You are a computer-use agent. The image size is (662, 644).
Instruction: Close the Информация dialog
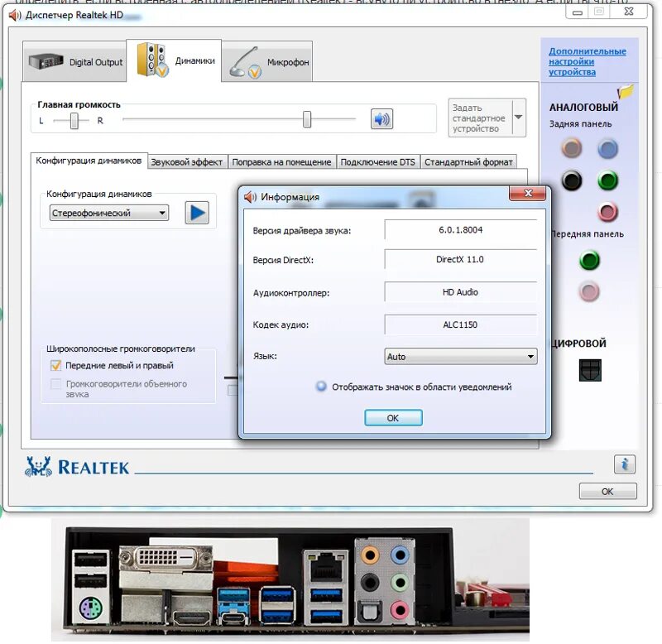[x=528, y=194]
